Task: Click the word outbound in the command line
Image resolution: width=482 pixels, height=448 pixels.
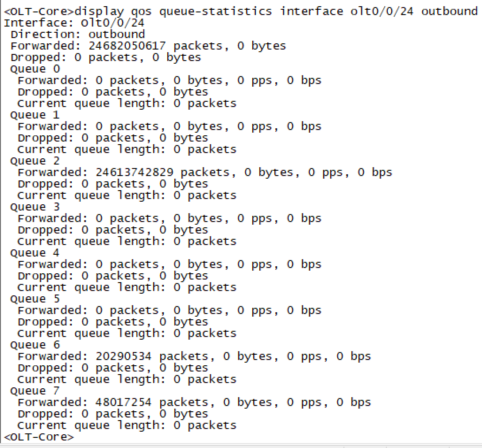Action: pyautogui.click(x=449, y=11)
